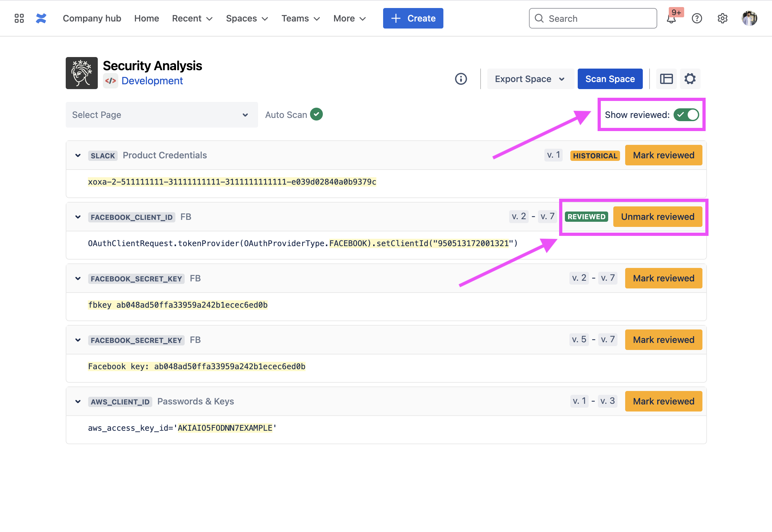Open the Recent menu
The width and height of the screenshot is (772, 532).
(192, 18)
